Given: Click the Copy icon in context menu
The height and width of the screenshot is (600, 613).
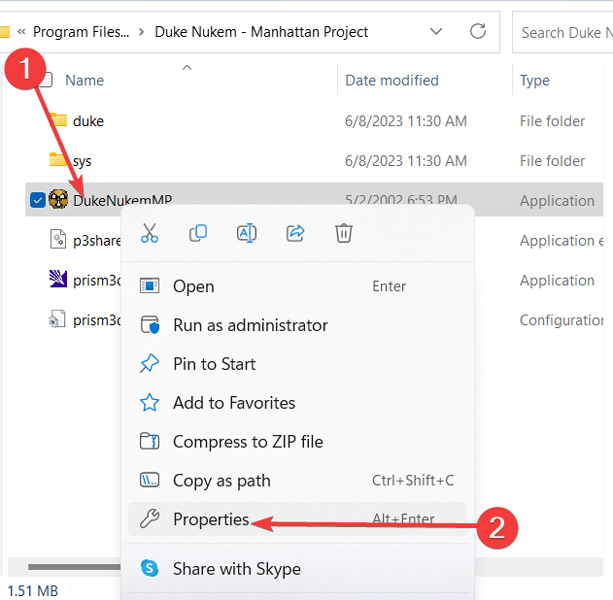Looking at the screenshot, I should tap(198, 233).
